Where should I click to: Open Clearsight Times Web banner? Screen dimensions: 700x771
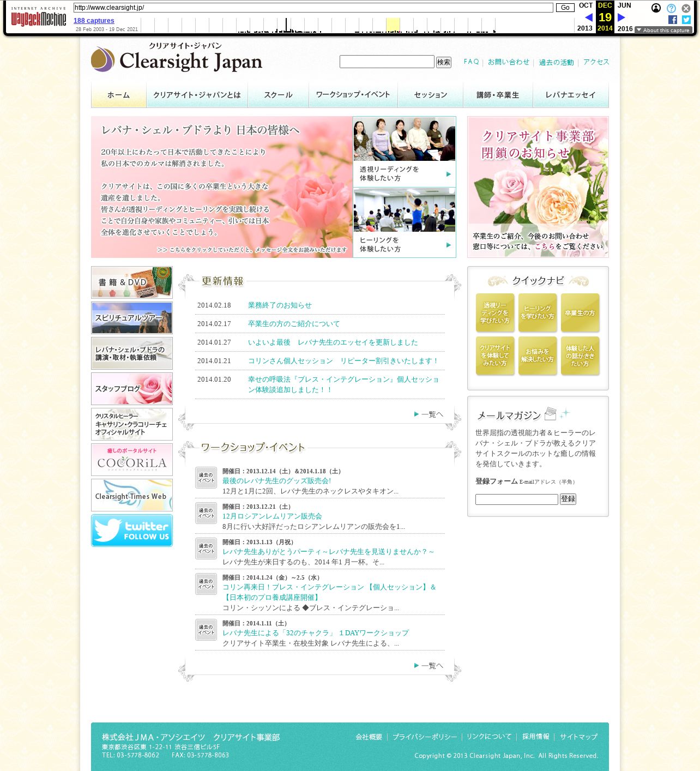pyautogui.click(x=132, y=495)
